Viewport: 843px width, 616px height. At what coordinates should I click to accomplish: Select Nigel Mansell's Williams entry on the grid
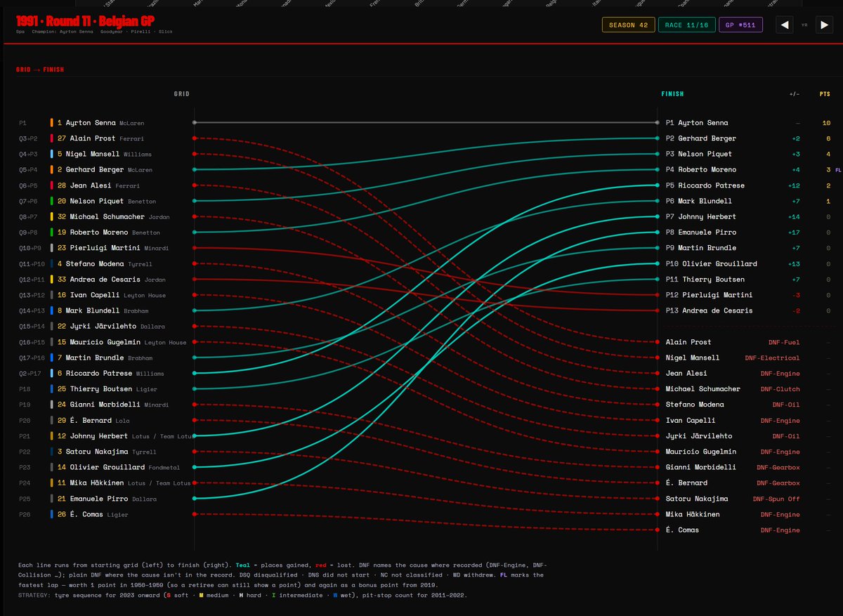pos(104,154)
